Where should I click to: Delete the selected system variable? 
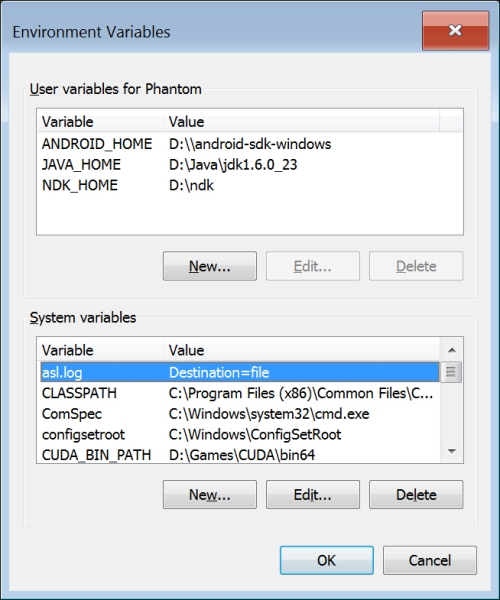coord(416,494)
